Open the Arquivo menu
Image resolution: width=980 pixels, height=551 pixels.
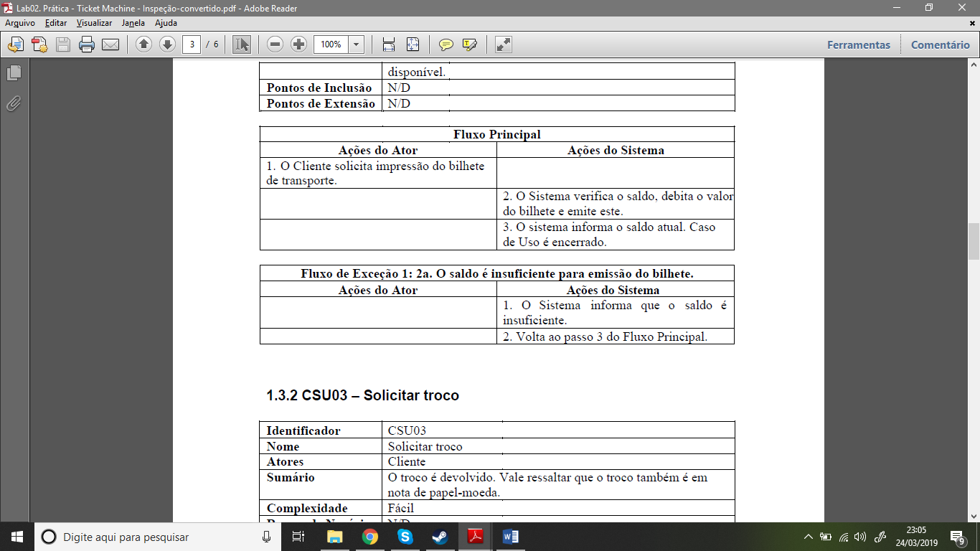pyautogui.click(x=20, y=23)
